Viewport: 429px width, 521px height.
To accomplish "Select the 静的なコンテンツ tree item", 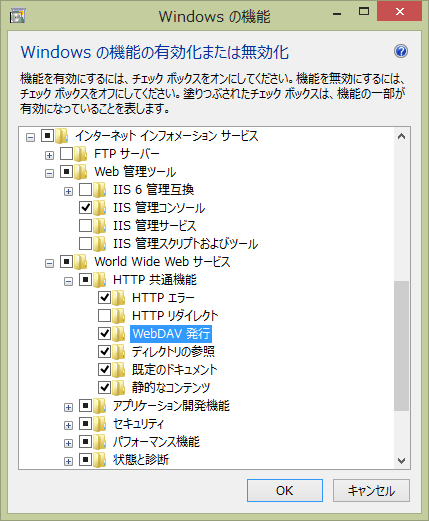I will pyautogui.click(x=171, y=388).
